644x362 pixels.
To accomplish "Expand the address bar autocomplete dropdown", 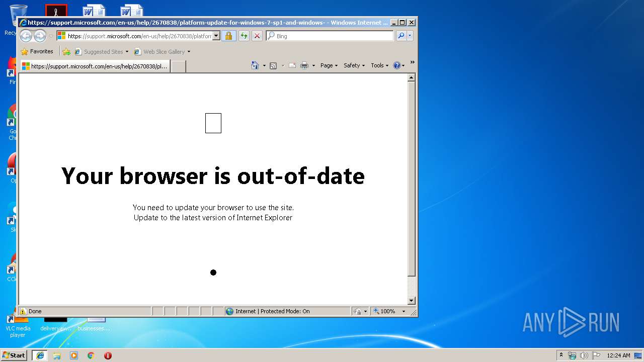I will tap(216, 36).
